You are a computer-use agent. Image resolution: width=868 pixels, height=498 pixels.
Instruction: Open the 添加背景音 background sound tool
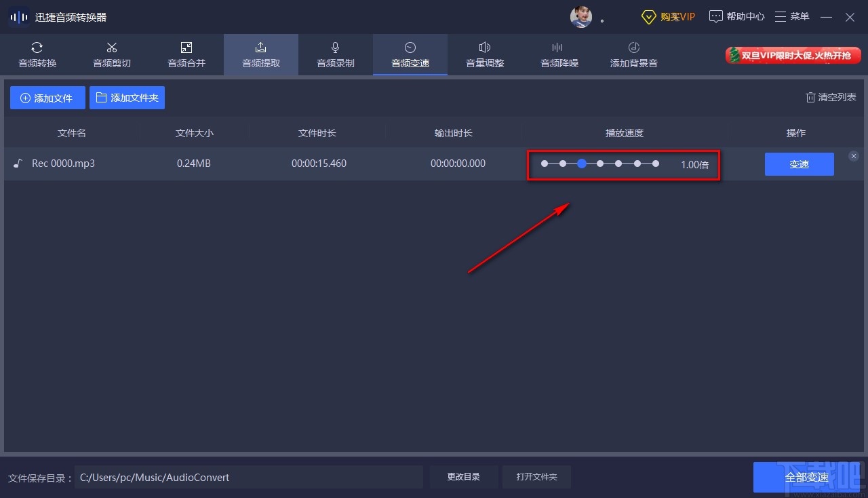pyautogui.click(x=633, y=54)
